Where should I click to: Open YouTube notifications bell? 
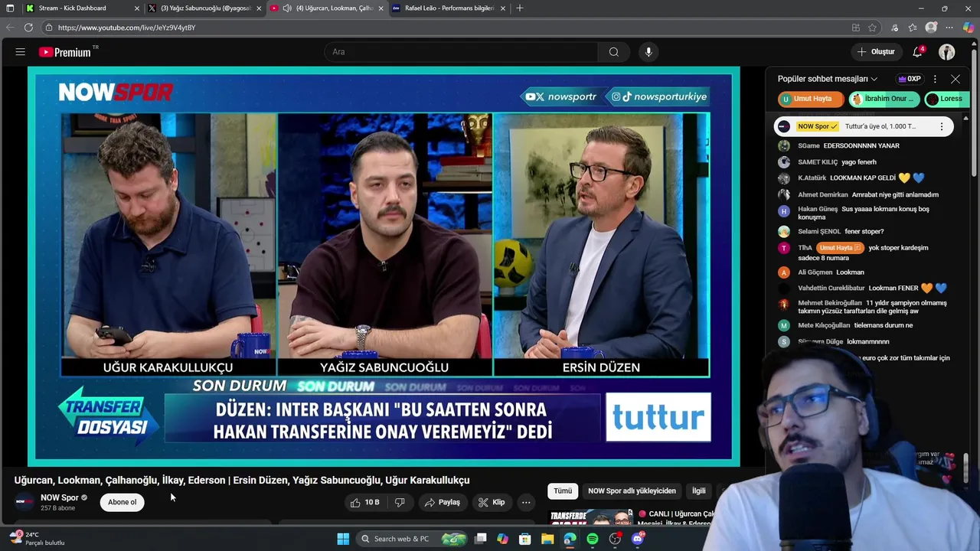(917, 52)
